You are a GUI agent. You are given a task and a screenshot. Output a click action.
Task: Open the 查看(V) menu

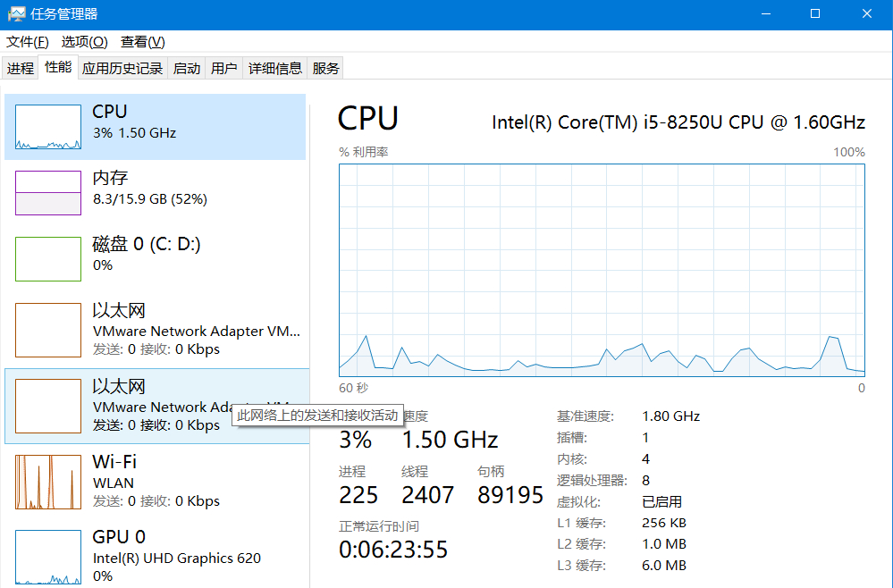click(x=143, y=42)
